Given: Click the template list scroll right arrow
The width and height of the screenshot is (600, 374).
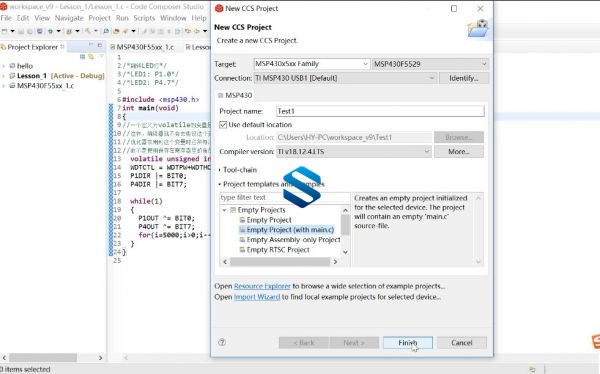Looking at the screenshot, I should point(336,262).
